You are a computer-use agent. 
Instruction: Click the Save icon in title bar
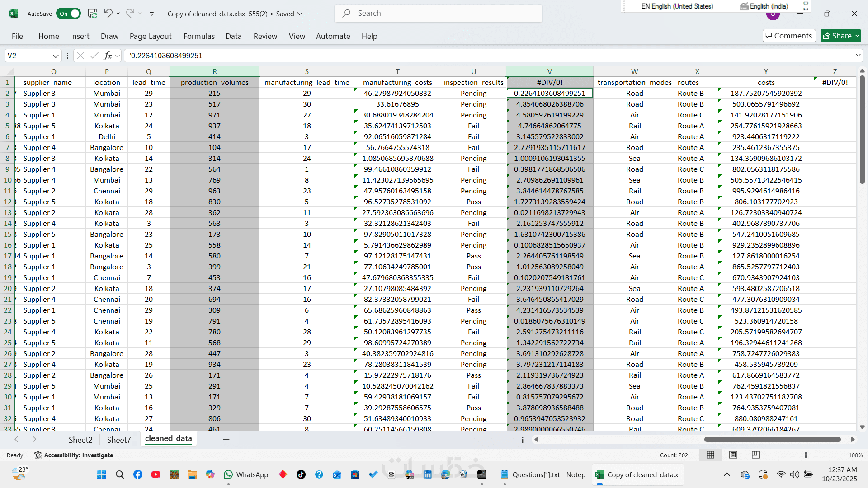(93, 14)
